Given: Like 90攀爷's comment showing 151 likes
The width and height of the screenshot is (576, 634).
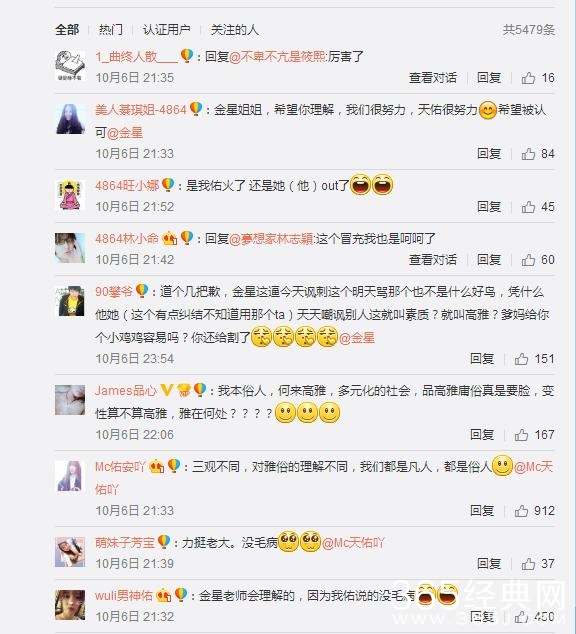Looking at the screenshot, I should [x=521, y=359].
